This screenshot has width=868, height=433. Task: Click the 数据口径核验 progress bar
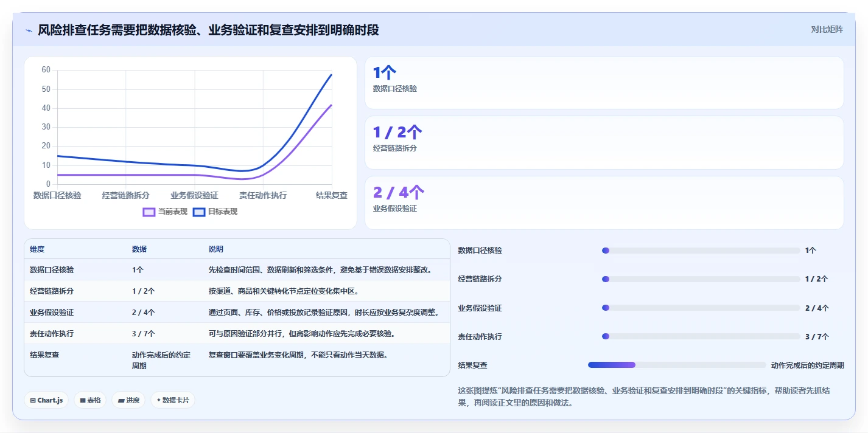click(x=701, y=251)
